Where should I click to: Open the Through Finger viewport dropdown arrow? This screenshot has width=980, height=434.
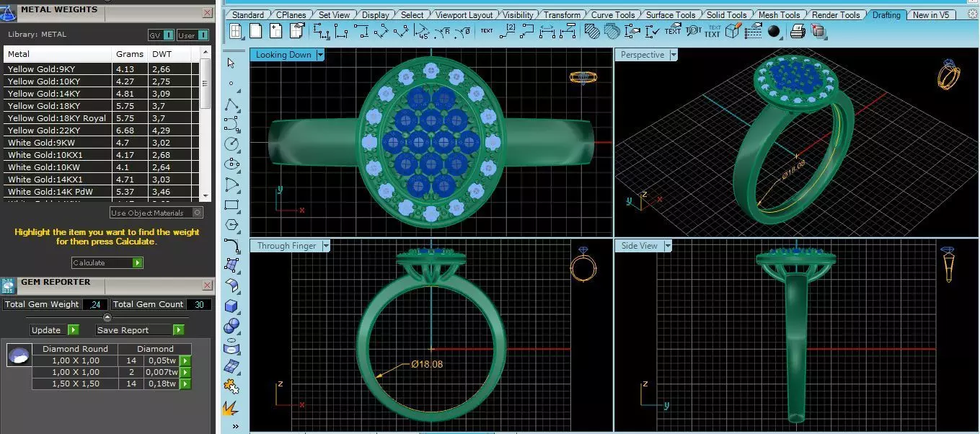(326, 246)
